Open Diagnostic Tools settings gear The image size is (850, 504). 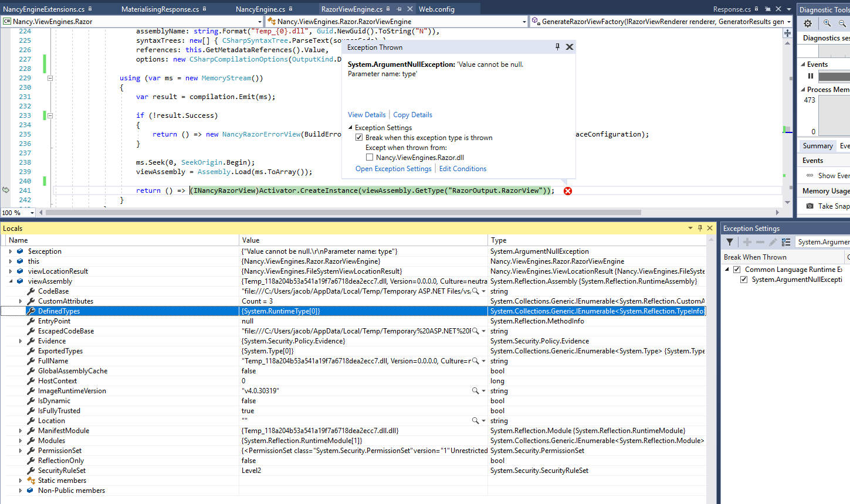(808, 23)
